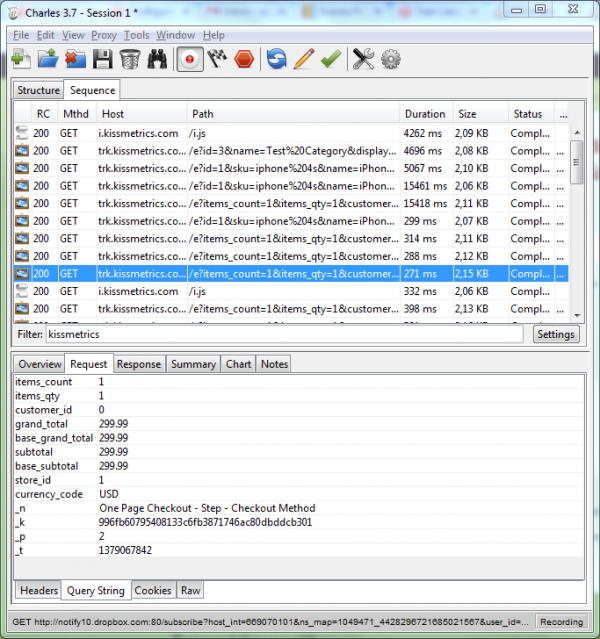
Task: Select the Test%20Category request row
Action: coord(291,151)
